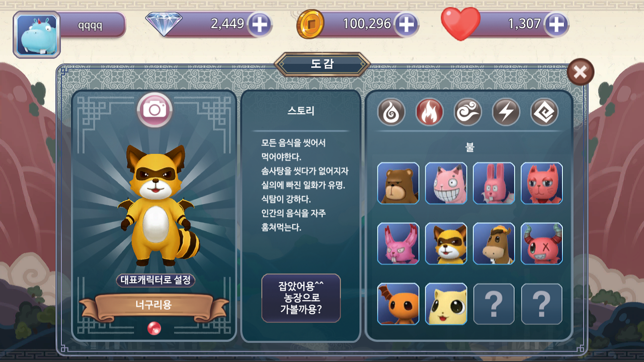
Task: Select the fire element filter icon
Action: pos(429,112)
